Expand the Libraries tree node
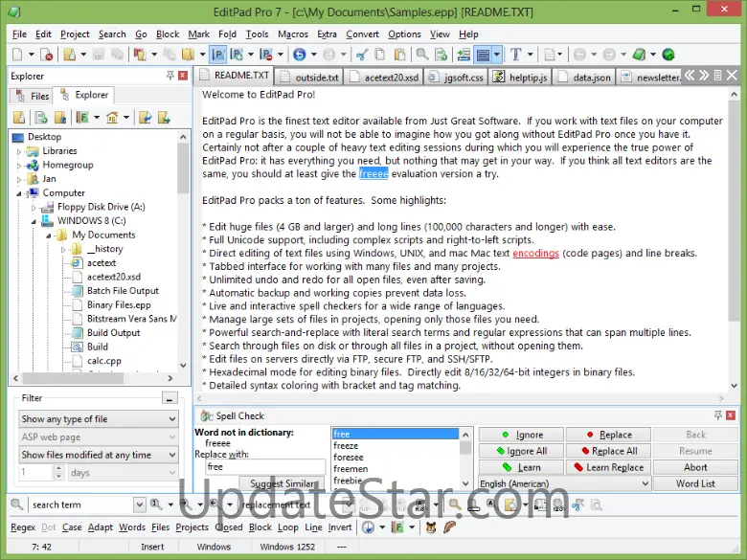The width and height of the screenshot is (747, 560). (19, 151)
